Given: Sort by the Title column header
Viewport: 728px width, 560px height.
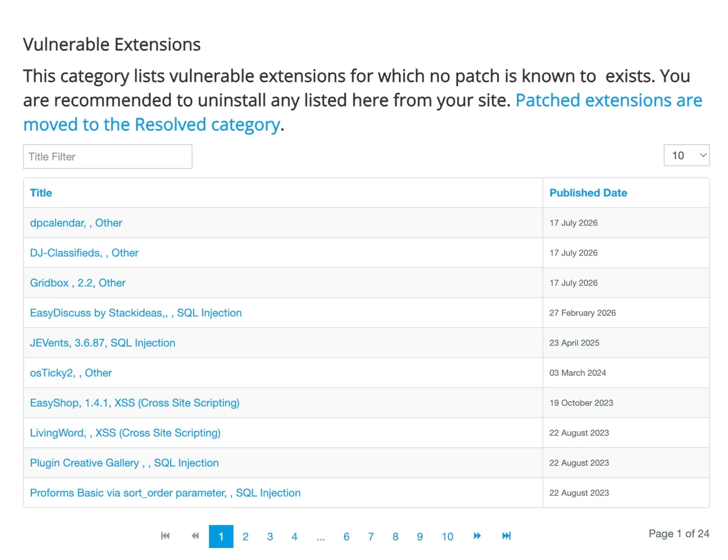Looking at the screenshot, I should (41, 193).
